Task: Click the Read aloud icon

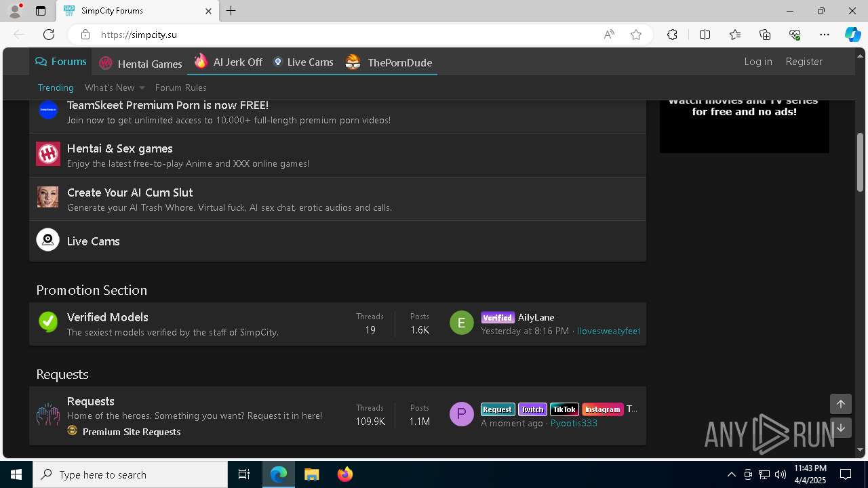Action: 609,35
